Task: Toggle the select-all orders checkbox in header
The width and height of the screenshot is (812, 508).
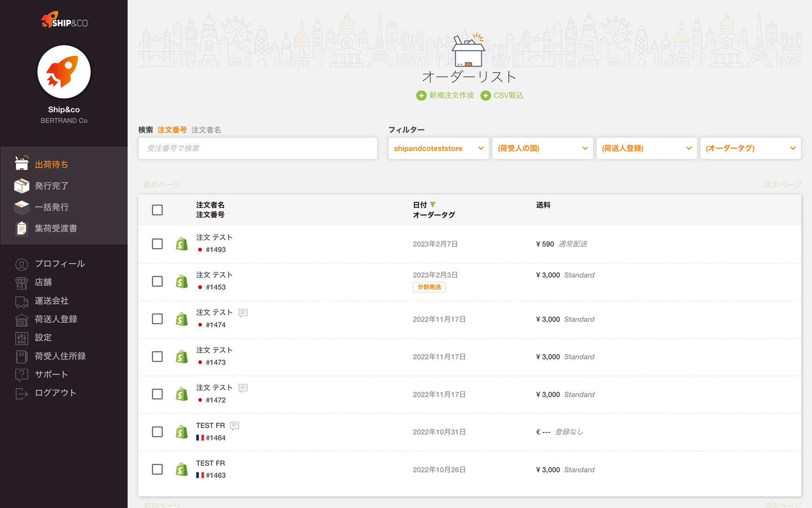Action: 157,210
